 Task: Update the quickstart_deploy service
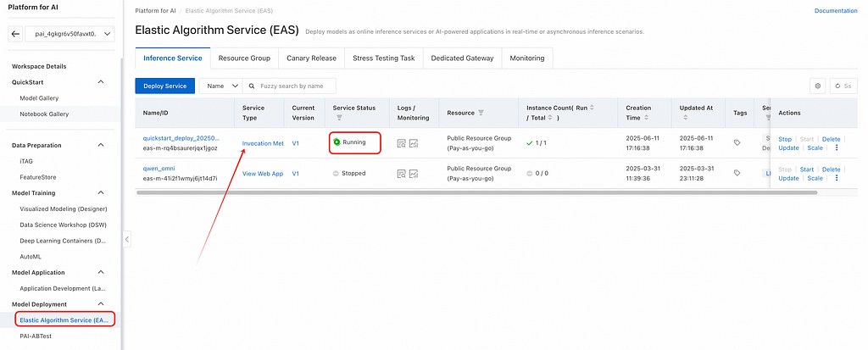pyautogui.click(x=789, y=147)
